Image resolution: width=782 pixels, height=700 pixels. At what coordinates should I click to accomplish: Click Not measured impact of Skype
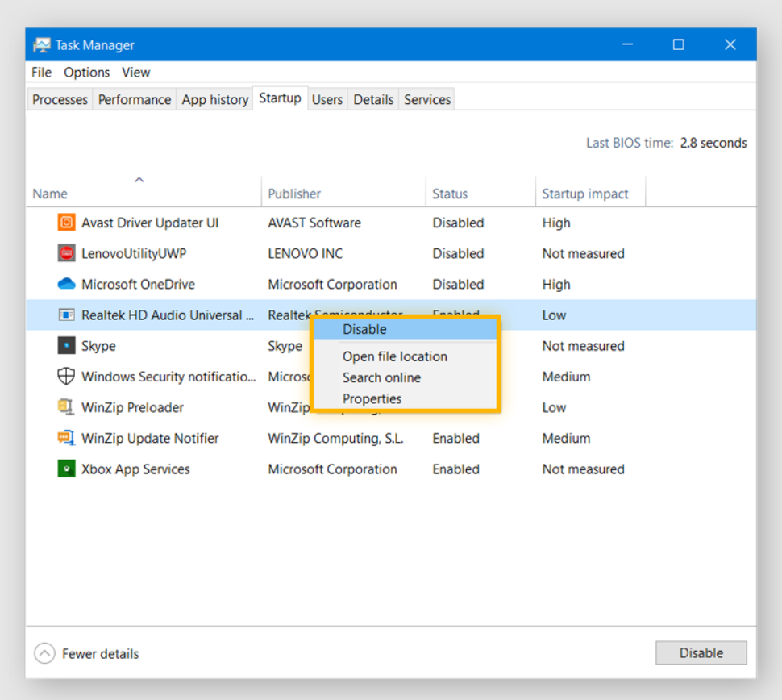[583, 346]
